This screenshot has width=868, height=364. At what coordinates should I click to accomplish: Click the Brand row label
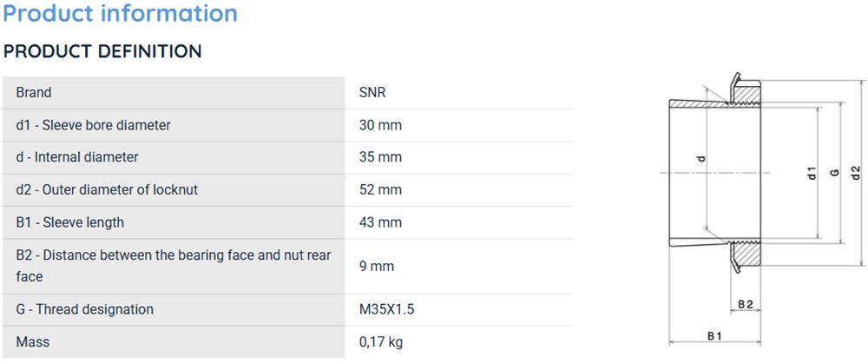click(34, 93)
